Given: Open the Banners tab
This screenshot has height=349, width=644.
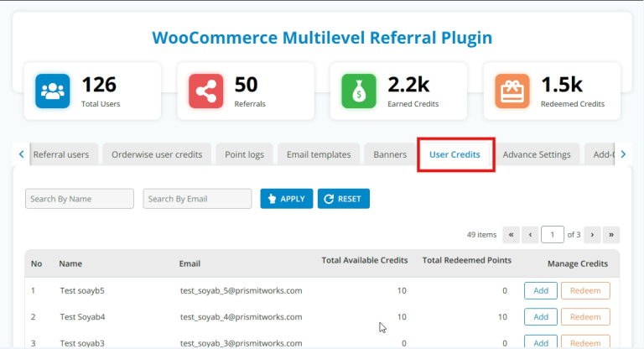Looking at the screenshot, I should point(390,154).
